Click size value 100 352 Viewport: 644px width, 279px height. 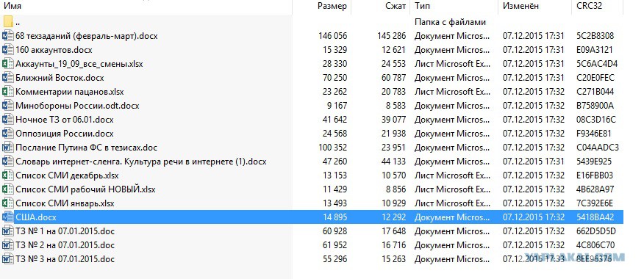[333, 148]
